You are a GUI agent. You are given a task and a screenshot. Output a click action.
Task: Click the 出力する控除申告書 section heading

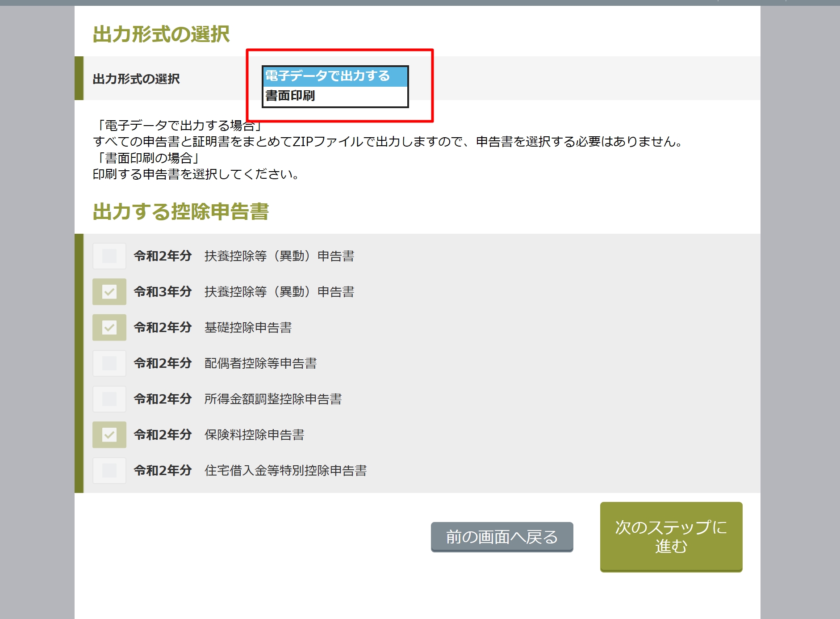pyautogui.click(x=181, y=211)
